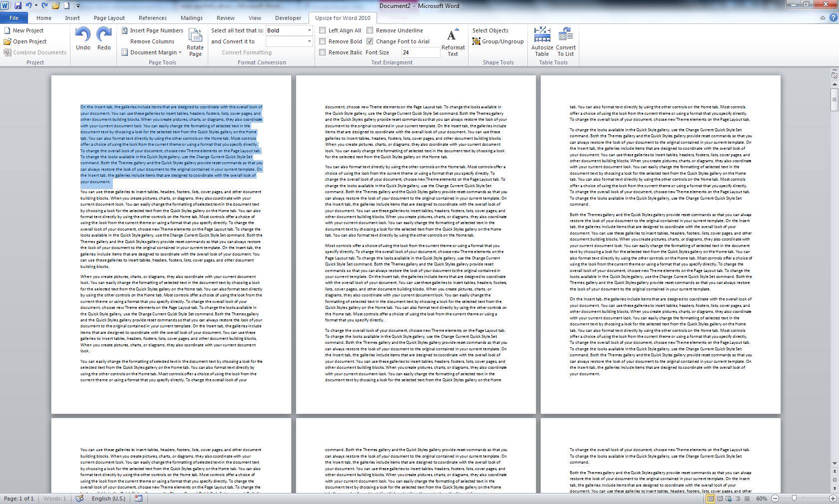Click the New Project button
This screenshot has width=839, height=504.
coord(23,30)
